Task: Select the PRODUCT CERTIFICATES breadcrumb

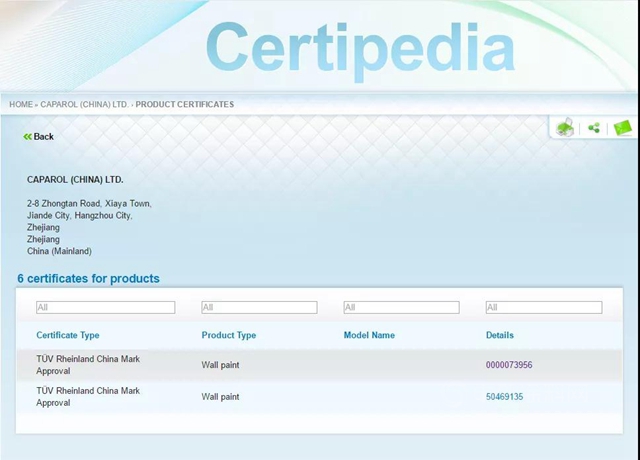Action: [185, 104]
